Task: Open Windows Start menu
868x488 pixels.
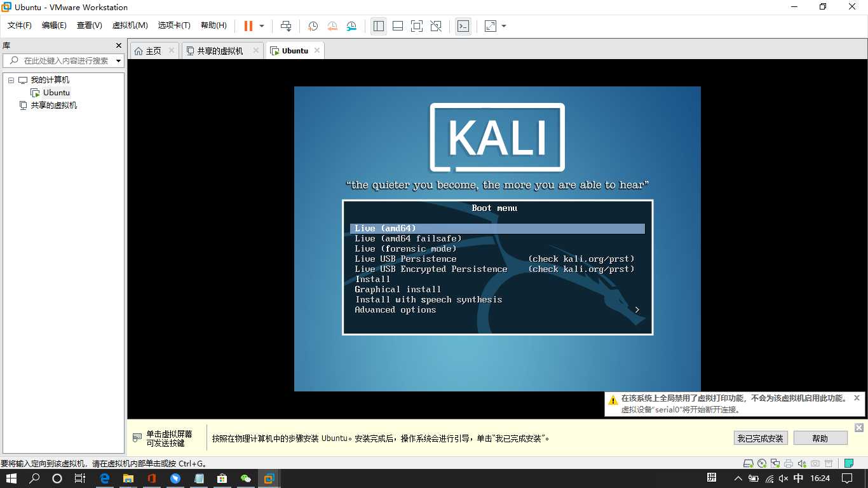Action: (x=11, y=478)
